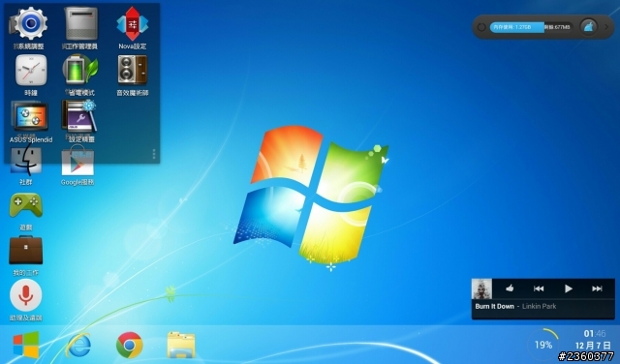Launch Chrome browser from the dock
620x364 pixels.
point(129,345)
